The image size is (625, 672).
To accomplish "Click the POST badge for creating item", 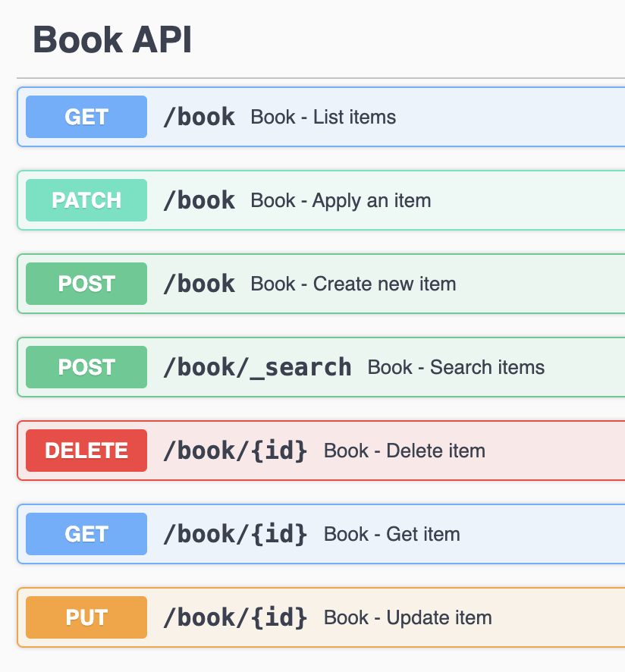I will (86, 284).
